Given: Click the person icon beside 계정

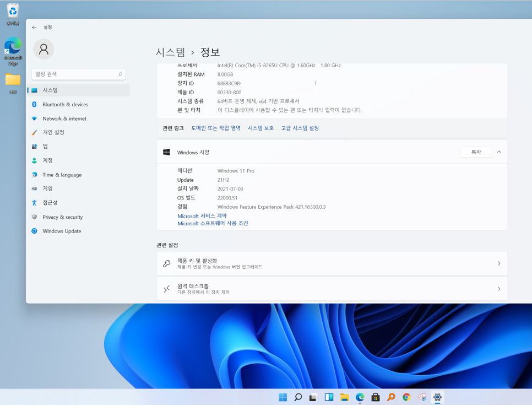Looking at the screenshot, I should 34,160.
